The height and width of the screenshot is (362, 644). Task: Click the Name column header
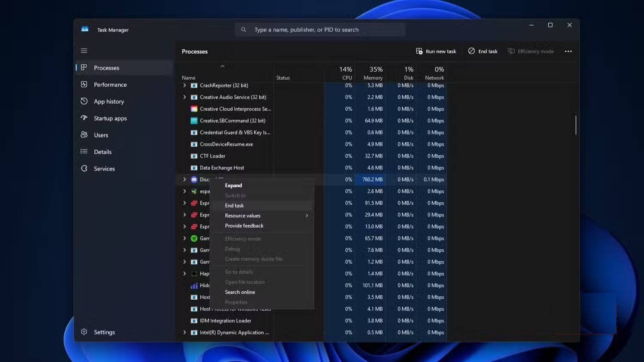click(188, 78)
